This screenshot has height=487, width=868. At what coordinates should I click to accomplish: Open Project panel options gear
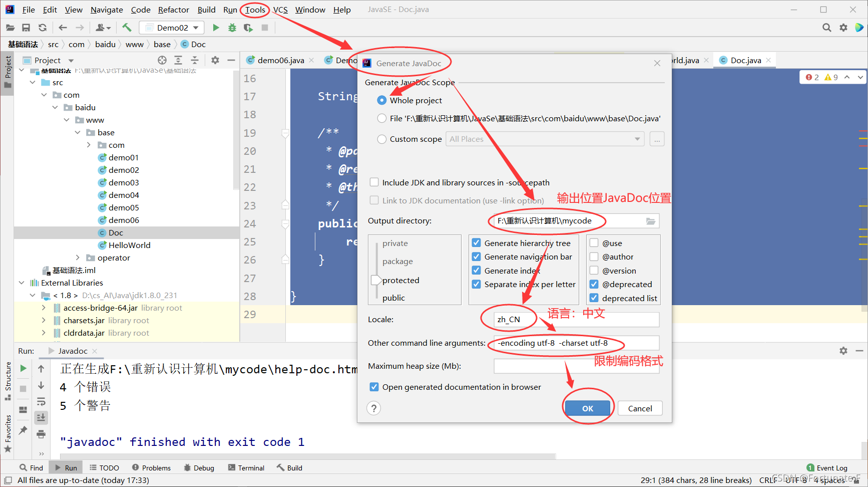point(215,60)
